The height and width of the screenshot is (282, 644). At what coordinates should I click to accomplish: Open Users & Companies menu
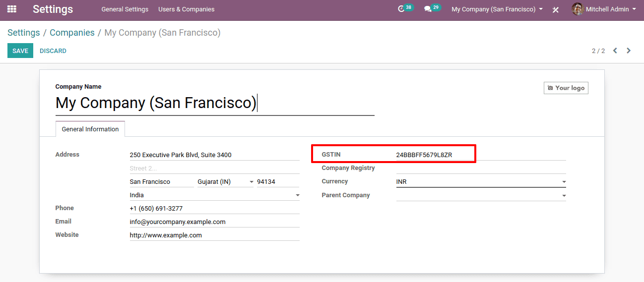click(x=187, y=9)
